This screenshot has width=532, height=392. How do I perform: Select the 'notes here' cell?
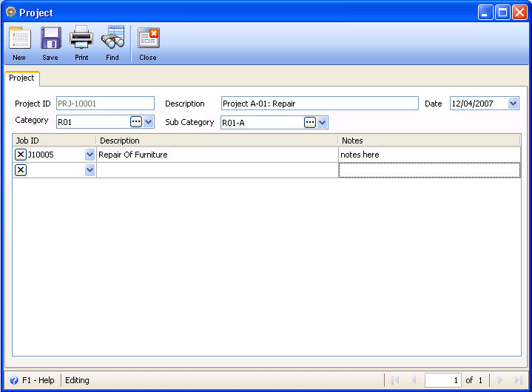click(x=430, y=155)
